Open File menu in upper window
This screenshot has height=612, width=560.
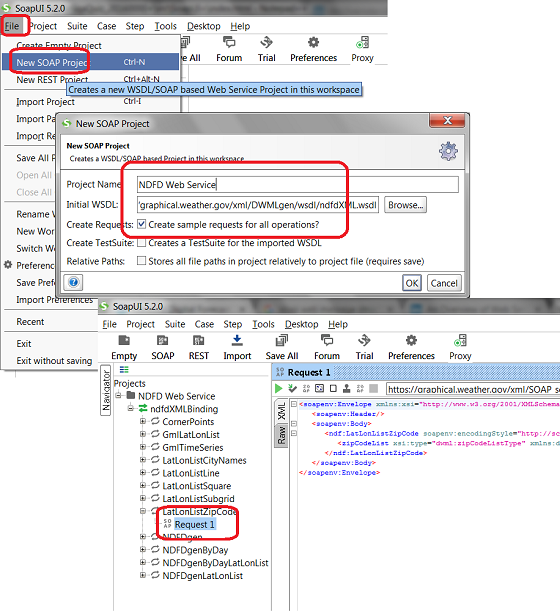12,26
